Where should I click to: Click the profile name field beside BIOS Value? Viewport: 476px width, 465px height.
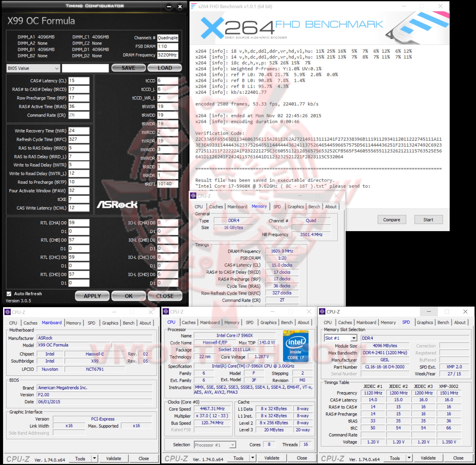click(x=85, y=68)
